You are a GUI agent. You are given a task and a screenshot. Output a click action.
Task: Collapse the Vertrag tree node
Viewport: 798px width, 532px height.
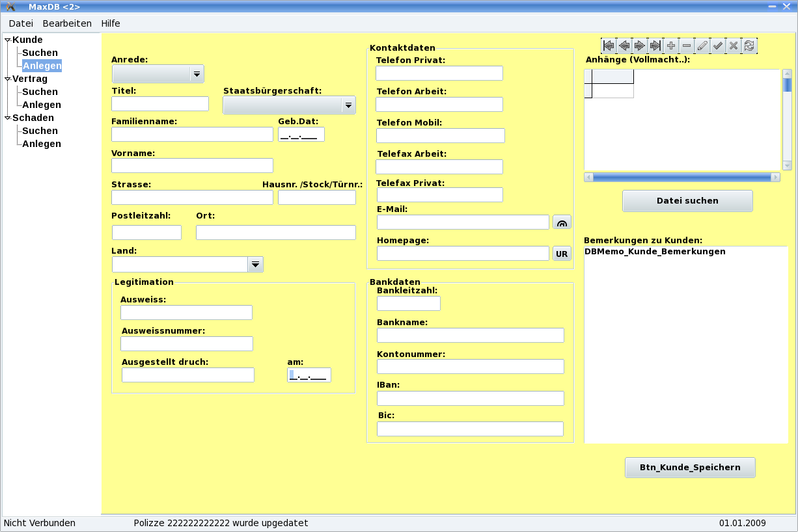coord(8,79)
